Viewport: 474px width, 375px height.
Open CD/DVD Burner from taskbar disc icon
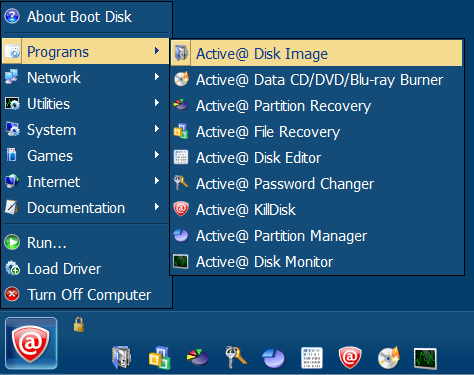(389, 358)
